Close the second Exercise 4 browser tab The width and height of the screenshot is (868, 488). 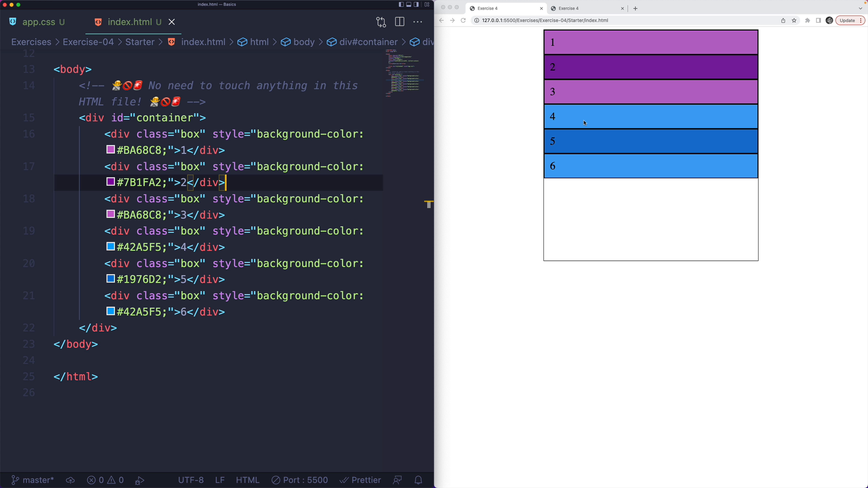click(x=622, y=9)
